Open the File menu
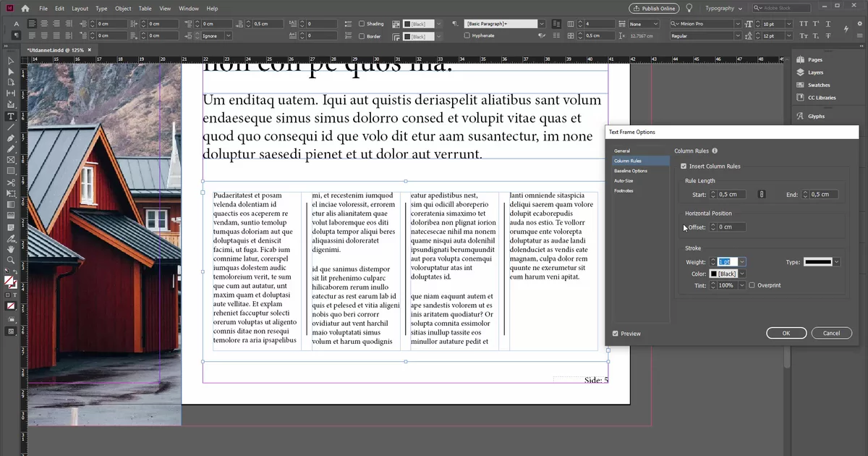The height and width of the screenshot is (456, 868). (x=43, y=9)
